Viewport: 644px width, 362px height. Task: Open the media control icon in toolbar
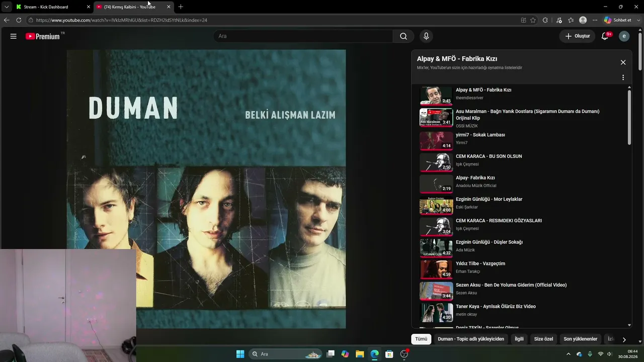pyautogui.click(x=559, y=20)
